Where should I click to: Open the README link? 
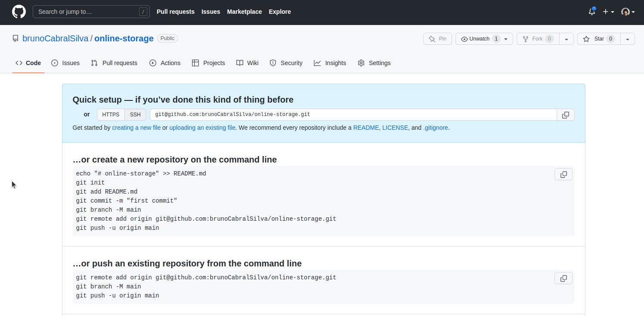coord(366,128)
